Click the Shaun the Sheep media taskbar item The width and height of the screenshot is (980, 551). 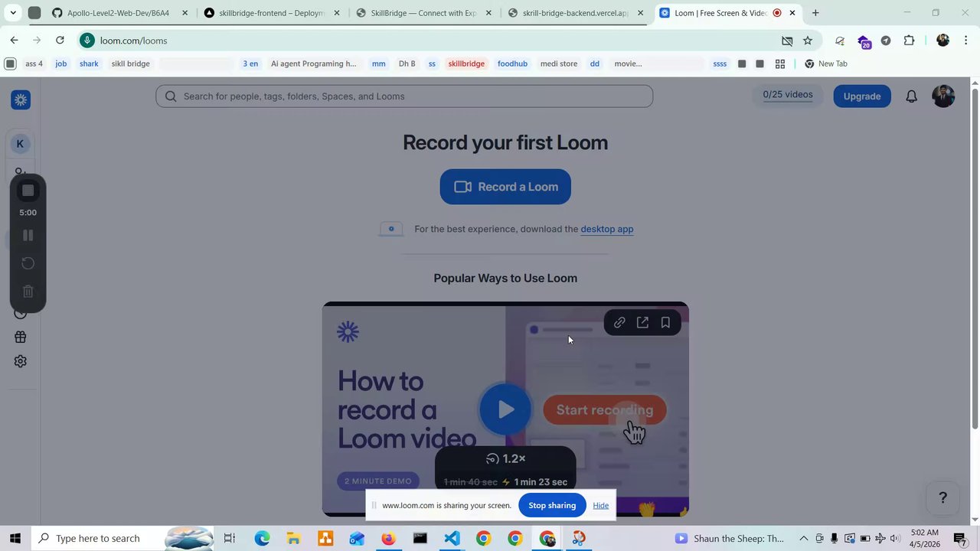point(729,538)
